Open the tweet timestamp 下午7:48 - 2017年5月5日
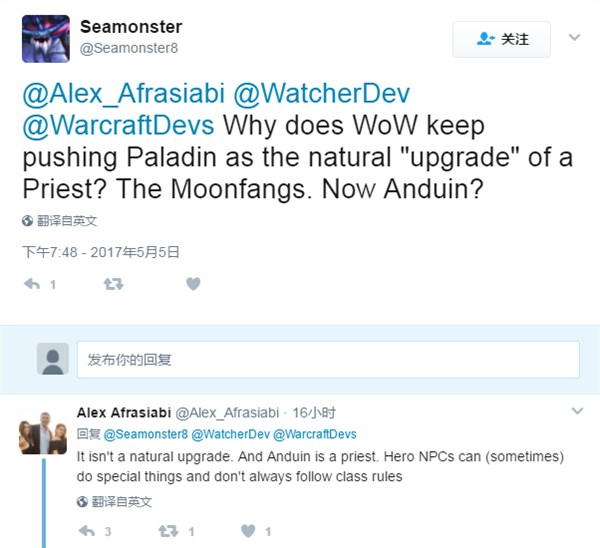 click(x=101, y=252)
